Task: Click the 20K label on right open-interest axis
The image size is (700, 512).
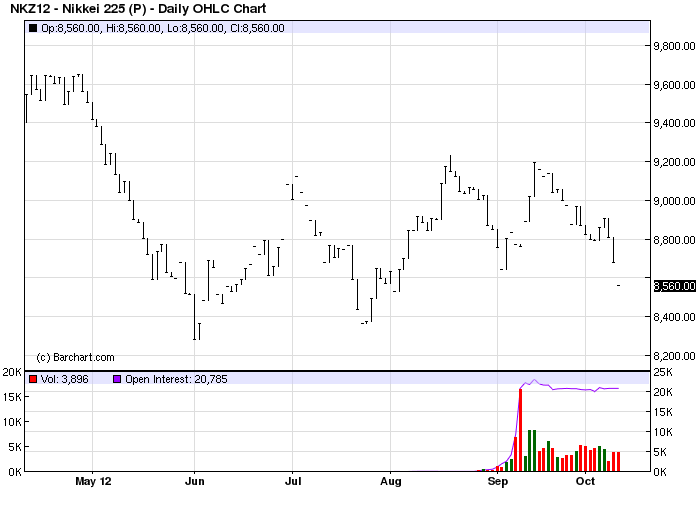Action: click(x=663, y=392)
